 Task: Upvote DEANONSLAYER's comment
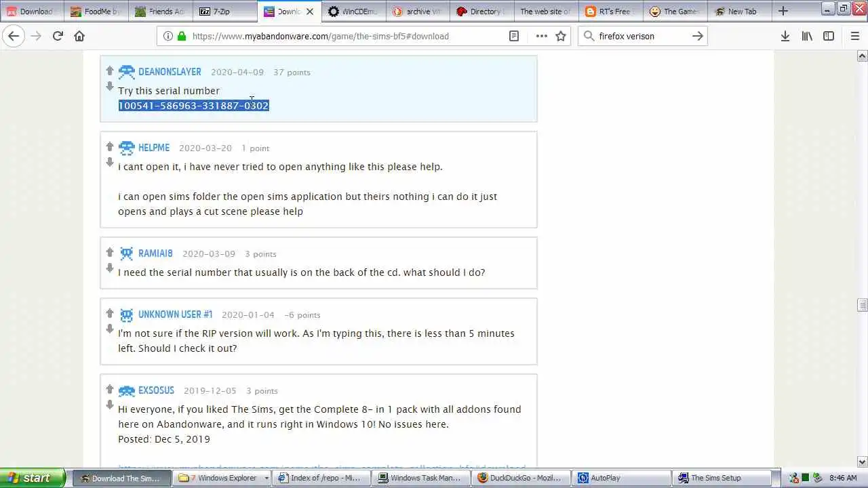pyautogui.click(x=110, y=70)
